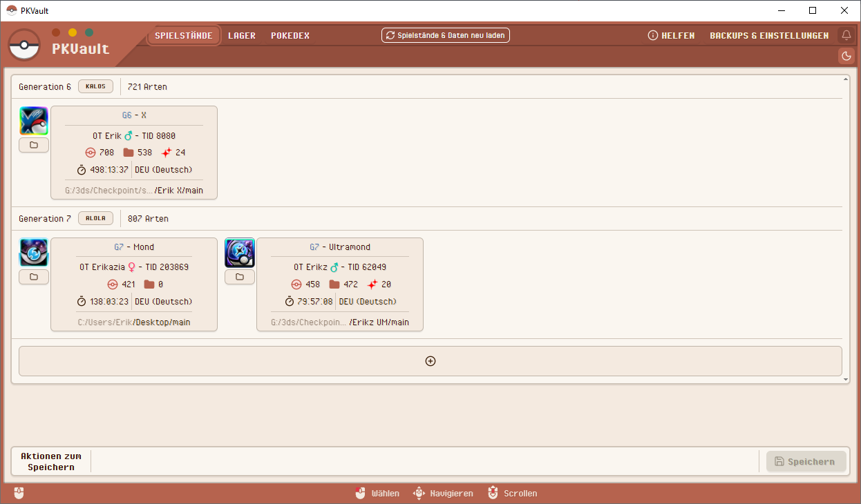Click the red dot in the header
This screenshot has height=504, width=861.
[x=56, y=32]
